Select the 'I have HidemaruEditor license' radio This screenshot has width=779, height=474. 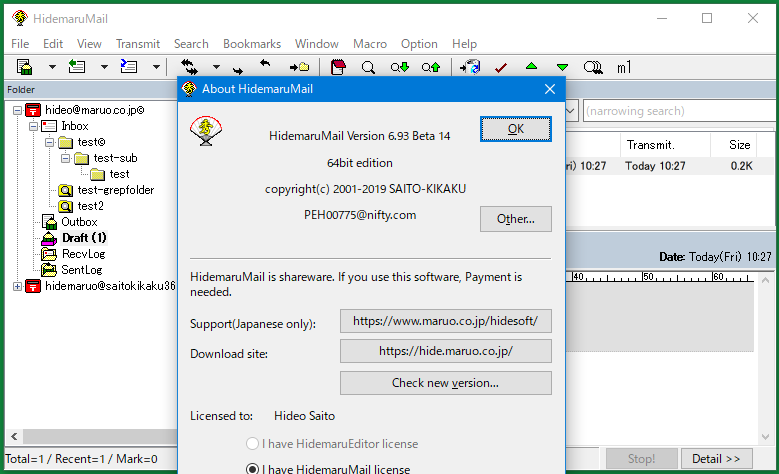coord(253,443)
